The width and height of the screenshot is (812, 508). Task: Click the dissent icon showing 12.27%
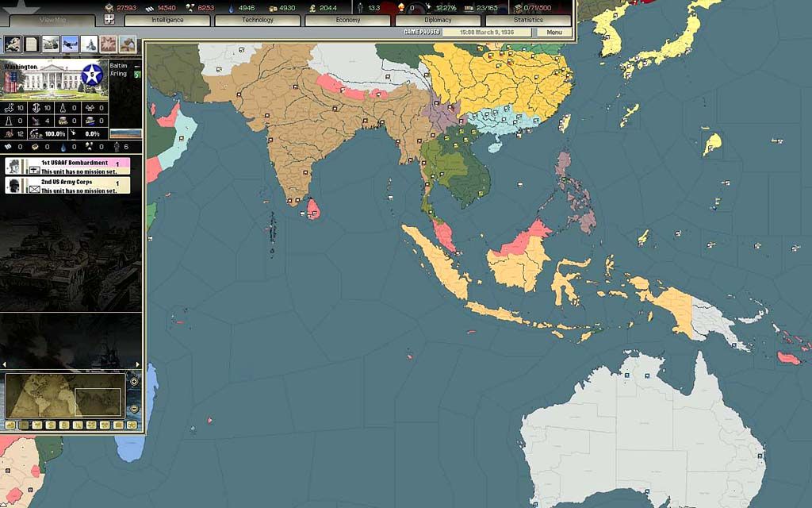click(428, 7)
